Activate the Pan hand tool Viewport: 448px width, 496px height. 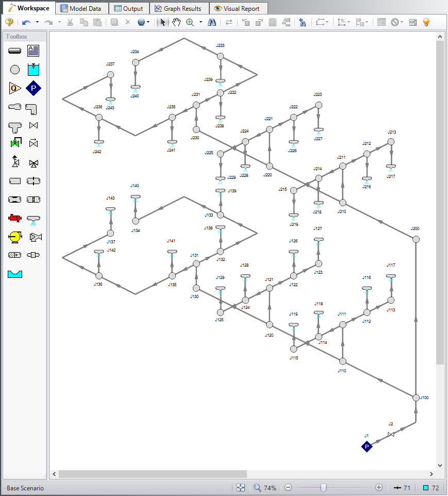176,22
